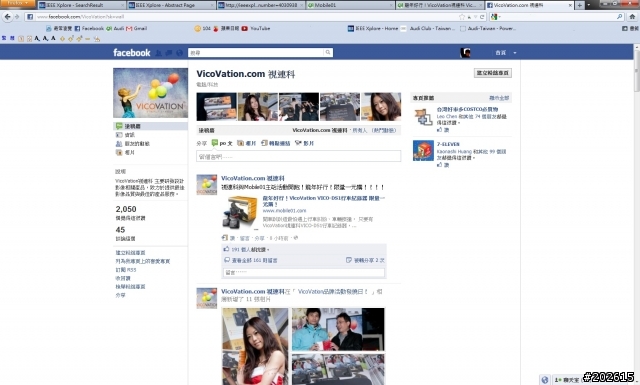The width and height of the screenshot is (640, 385).
Task: Open the Facebook bookmark in bookmarks bar
Action: [89, 28]
